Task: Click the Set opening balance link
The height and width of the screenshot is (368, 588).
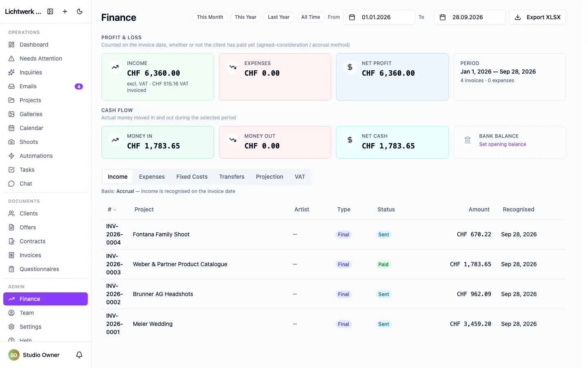Action: 503,144
